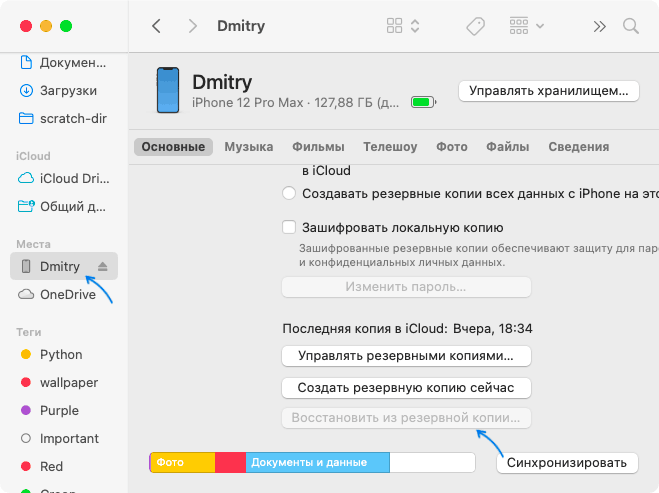Image resolution: width=659 pixels, height=493 pixels.
Task: Click Управлять резервными копиями button
Action: (406, 356)
